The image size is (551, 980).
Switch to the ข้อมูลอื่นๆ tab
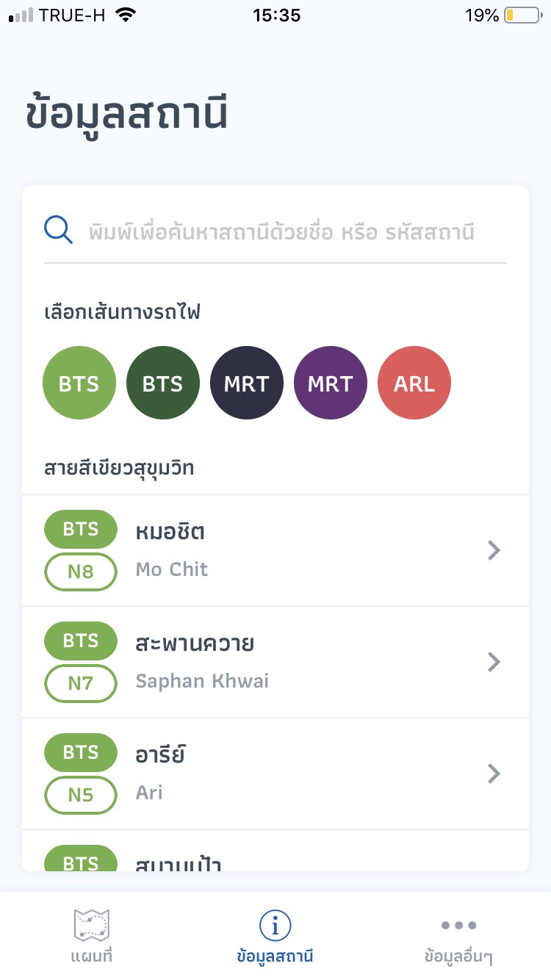point(459,956)
